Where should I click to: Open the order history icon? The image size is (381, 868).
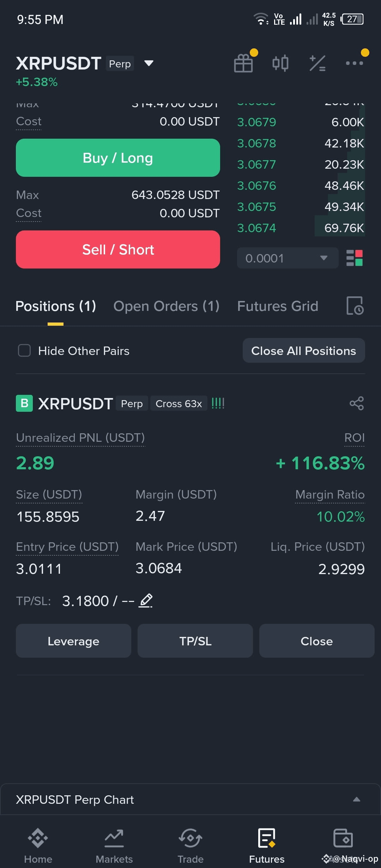pyautogui.click(x=355, y=306)
